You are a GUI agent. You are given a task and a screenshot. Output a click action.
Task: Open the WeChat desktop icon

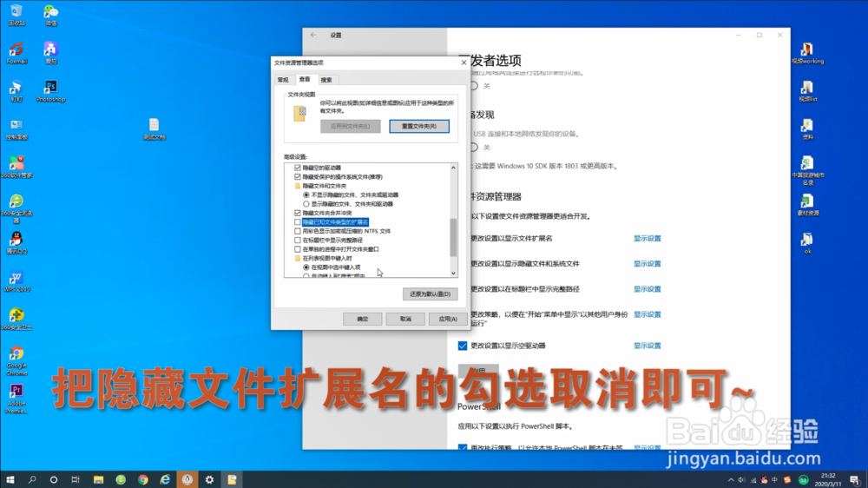click(x=50, y=15)
